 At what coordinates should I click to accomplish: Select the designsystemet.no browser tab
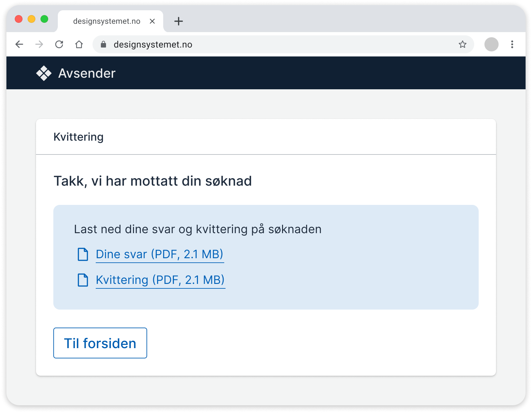click(x=107, y=21)
